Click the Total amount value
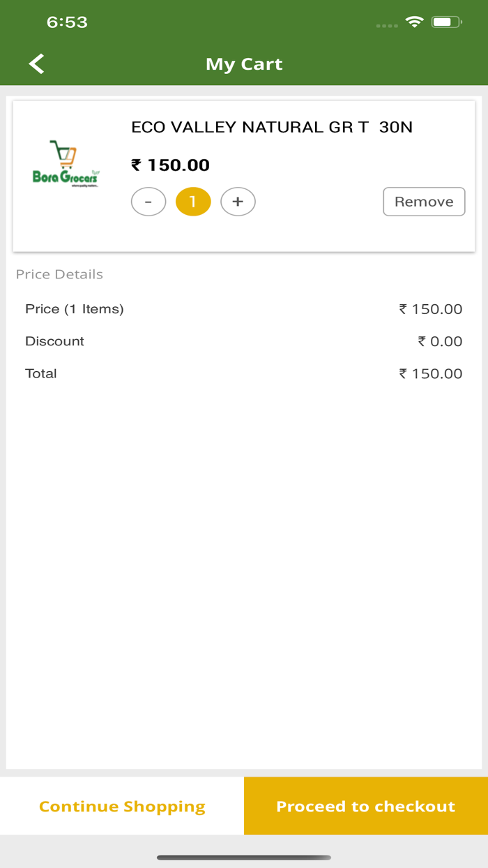 coord(430,373)
